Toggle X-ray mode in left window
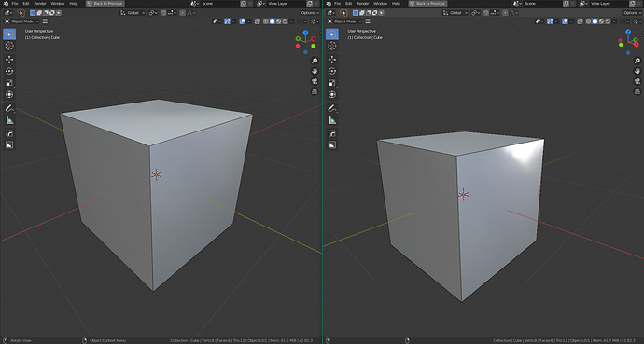 coord(258,21)
